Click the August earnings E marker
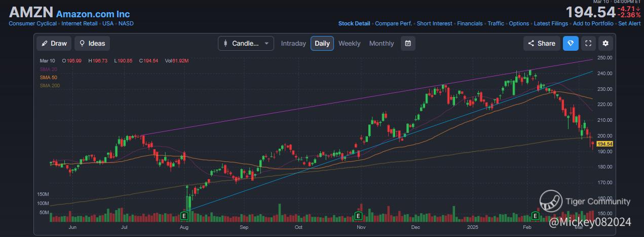644x237 pixels. click(184, 216)
